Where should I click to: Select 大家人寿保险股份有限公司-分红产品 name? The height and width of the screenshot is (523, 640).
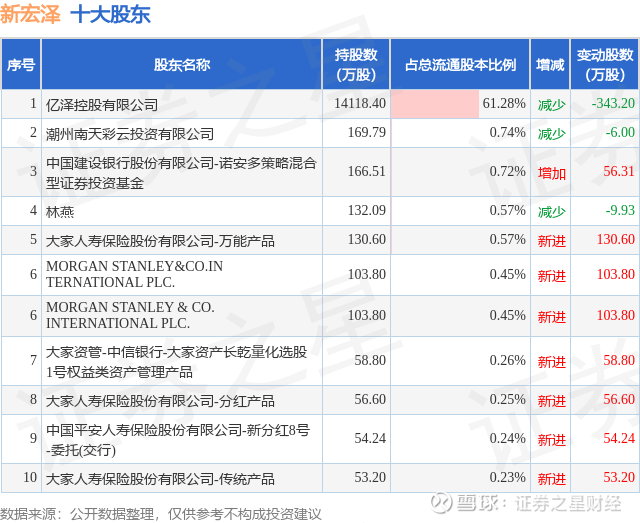[160, 401]
